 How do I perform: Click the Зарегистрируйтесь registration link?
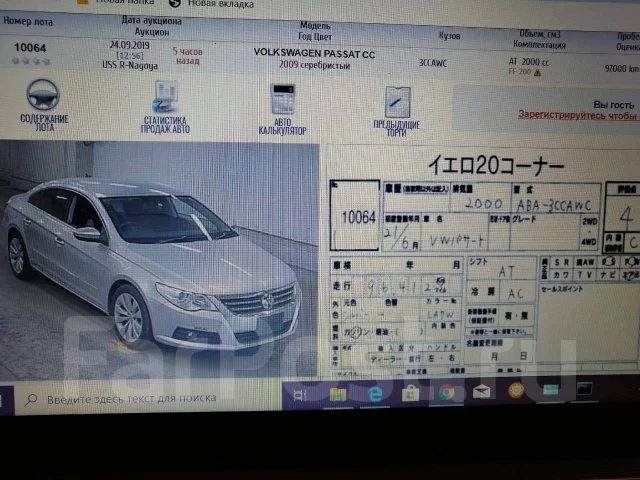coord(578,116)
